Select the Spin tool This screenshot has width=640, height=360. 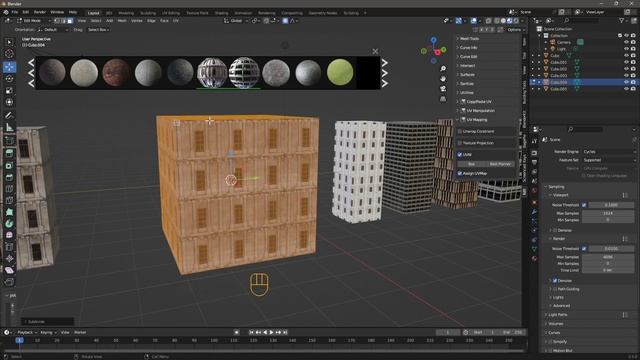pos(9,224)
